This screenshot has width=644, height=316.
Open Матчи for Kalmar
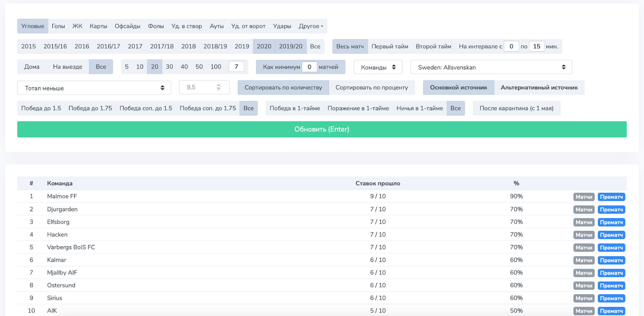(x=584, y=260)
